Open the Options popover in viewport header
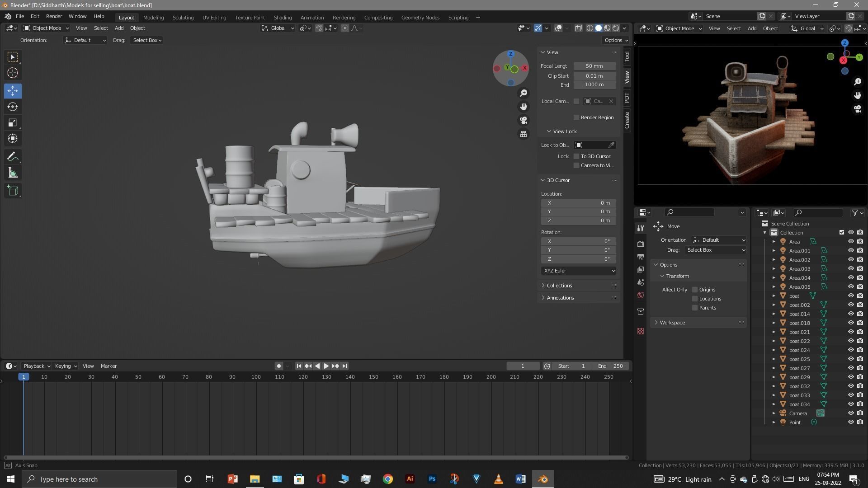This screenshot has width=868, height=488. tap(616, 40)
